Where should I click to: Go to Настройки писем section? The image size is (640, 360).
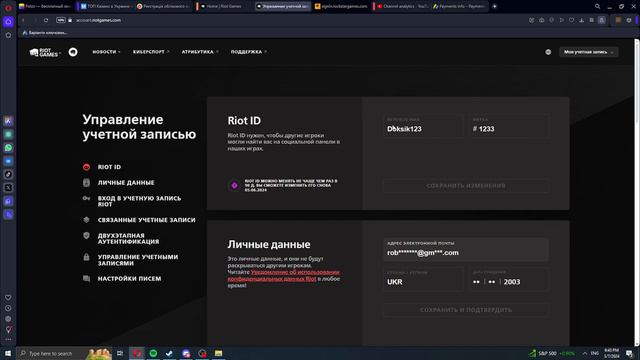pos(129,278)
